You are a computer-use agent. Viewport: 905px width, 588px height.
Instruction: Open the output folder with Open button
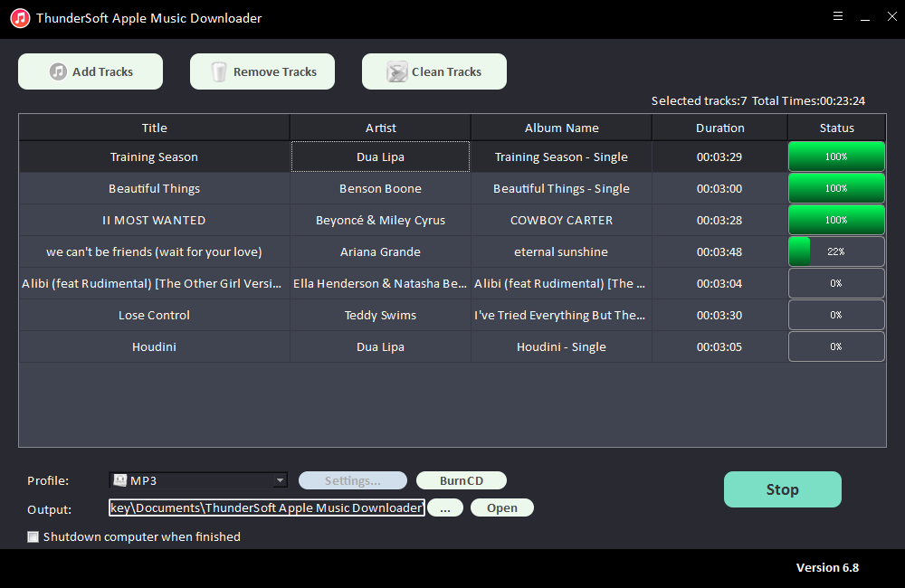click(x=501, y=507)
